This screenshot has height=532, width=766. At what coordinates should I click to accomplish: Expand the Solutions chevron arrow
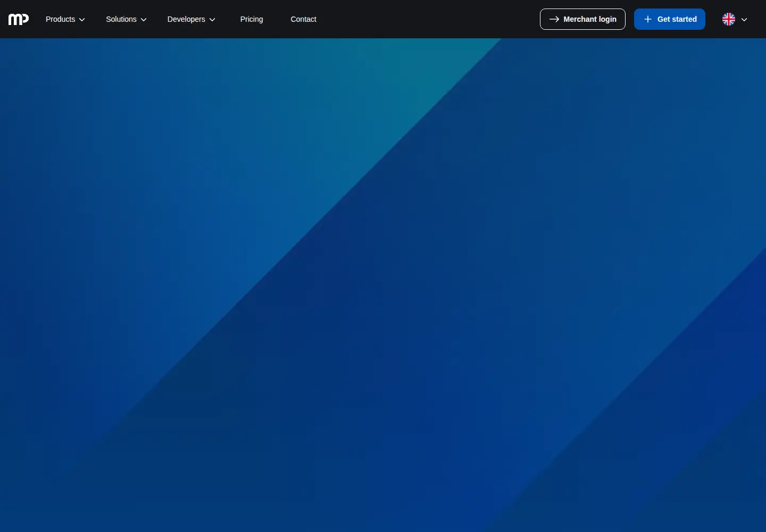[144, 20]
